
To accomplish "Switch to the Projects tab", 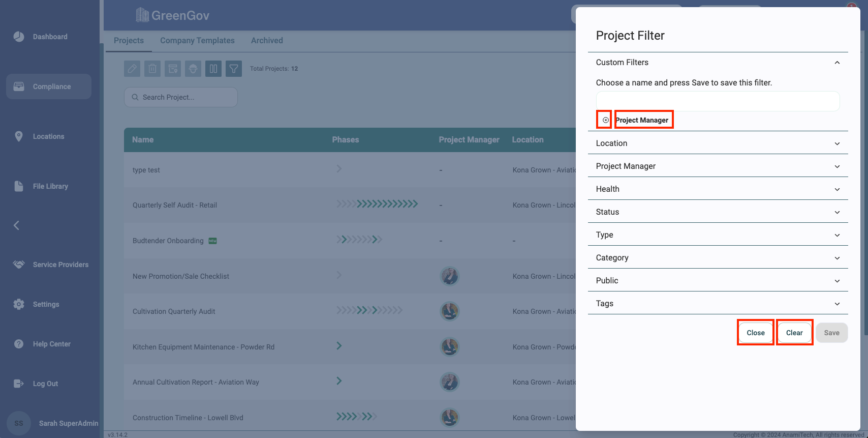I will click(129, 41).
